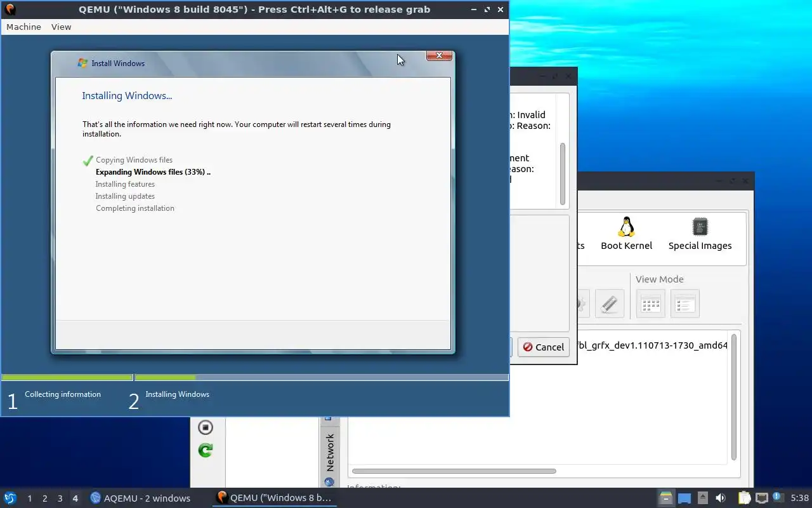
Task: Click the setup progress bar at the bottom
Action: (255, 377)
